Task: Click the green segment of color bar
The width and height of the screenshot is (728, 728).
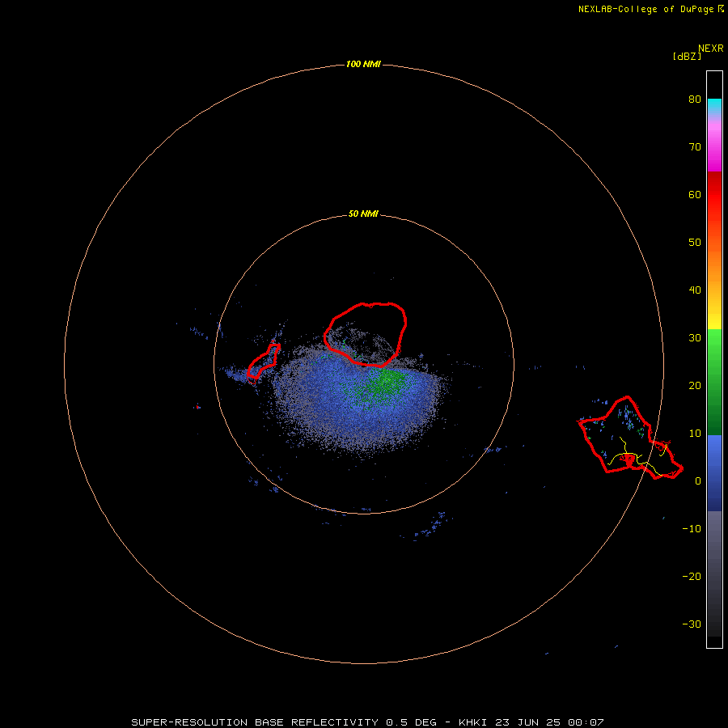Action: pyautogui.click(x=714, y=382)
